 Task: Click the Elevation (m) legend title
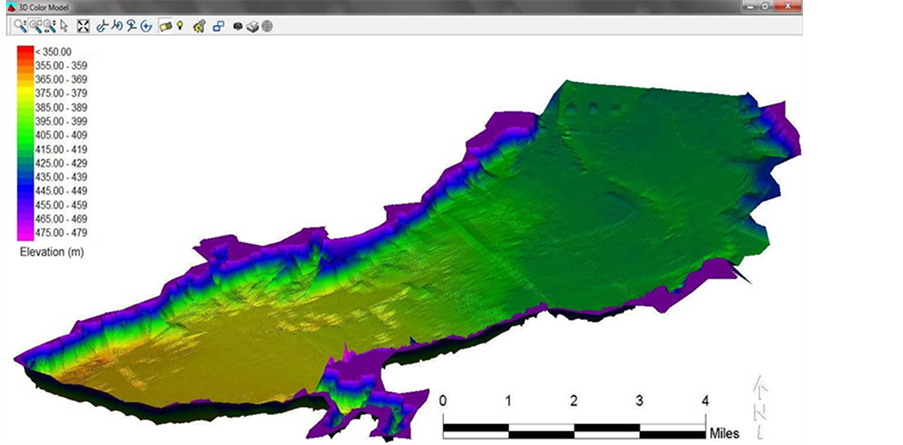tap(54, 253)
